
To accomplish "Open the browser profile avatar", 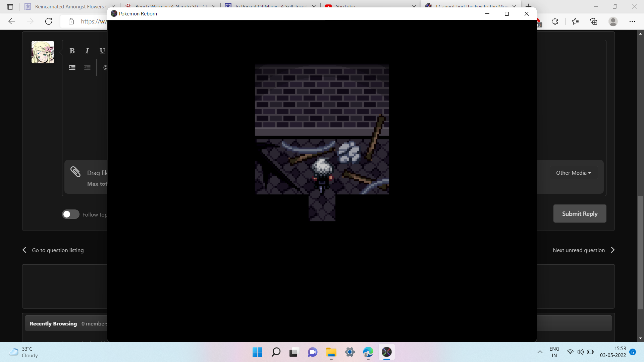I will point(613,21).
